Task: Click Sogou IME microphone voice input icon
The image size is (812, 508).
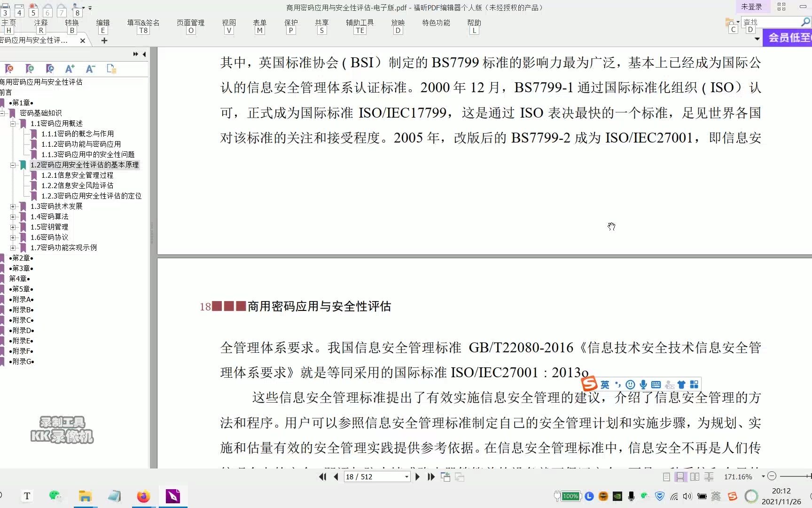Action: pyautogui.click(x=643, y=385)
